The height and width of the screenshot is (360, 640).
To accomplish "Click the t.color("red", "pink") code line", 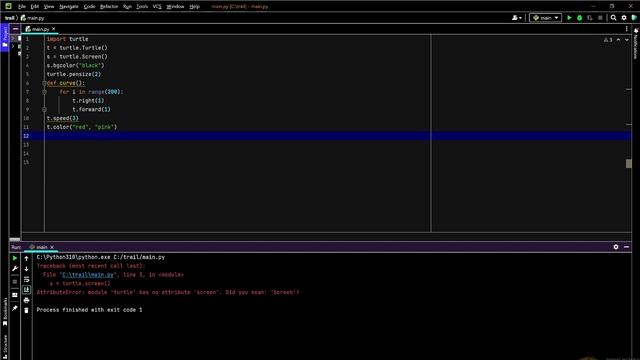I will pos(82,127).
